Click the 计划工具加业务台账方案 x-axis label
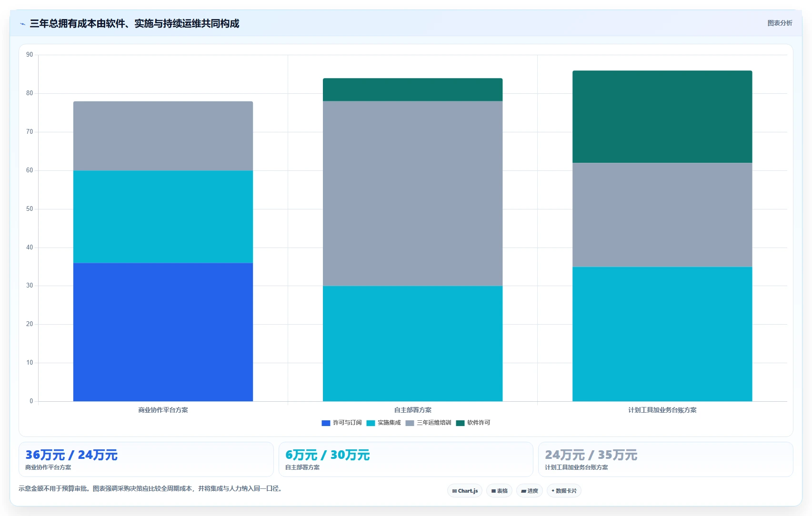 662,410
